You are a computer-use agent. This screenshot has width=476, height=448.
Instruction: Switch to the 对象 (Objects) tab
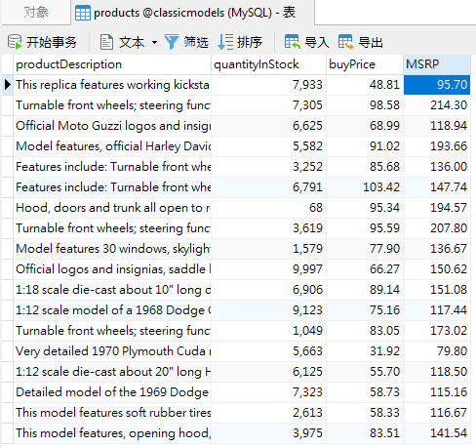tap(36, 13)
